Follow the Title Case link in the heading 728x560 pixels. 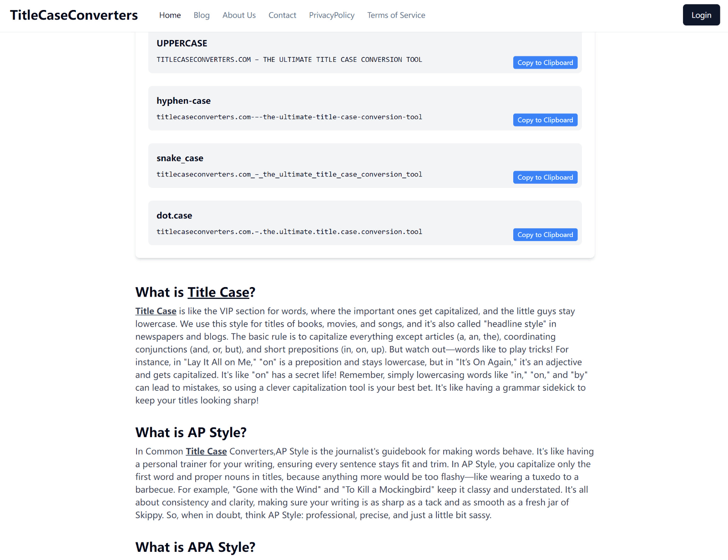pos(218,292)
